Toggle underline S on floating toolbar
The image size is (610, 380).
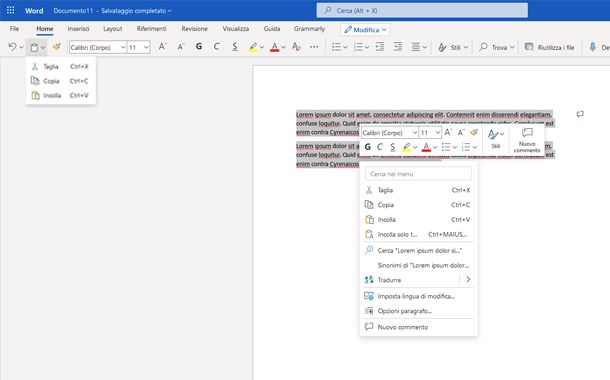tap(393, 147)
